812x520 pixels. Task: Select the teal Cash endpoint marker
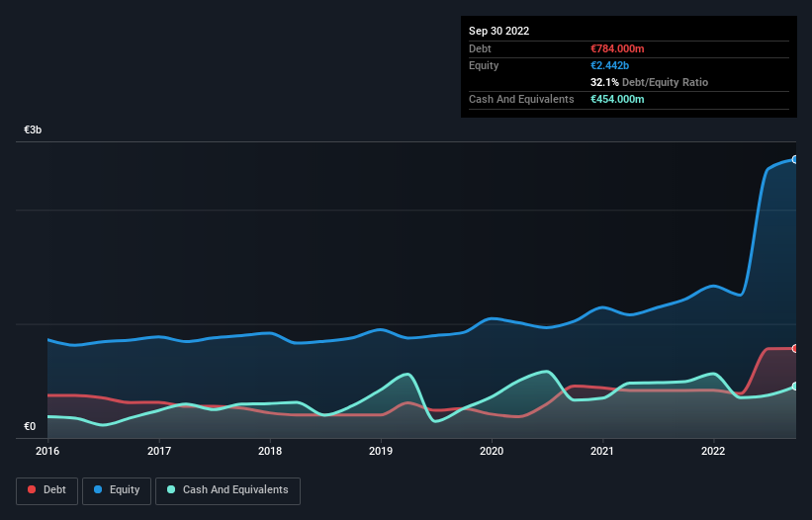tap(795, 386)
